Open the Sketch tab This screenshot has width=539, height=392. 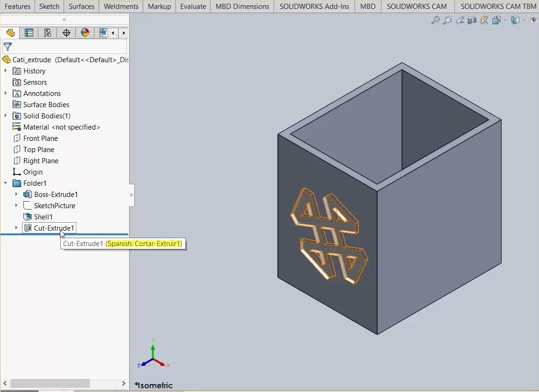49,6
